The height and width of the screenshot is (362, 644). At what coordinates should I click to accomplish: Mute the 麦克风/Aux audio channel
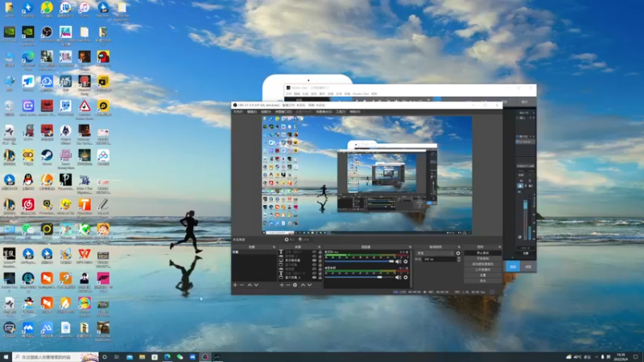[x=398, y=261]
